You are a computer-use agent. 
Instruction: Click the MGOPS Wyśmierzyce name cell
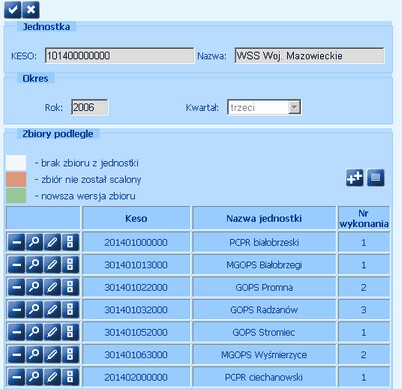[x=264, y=354]
